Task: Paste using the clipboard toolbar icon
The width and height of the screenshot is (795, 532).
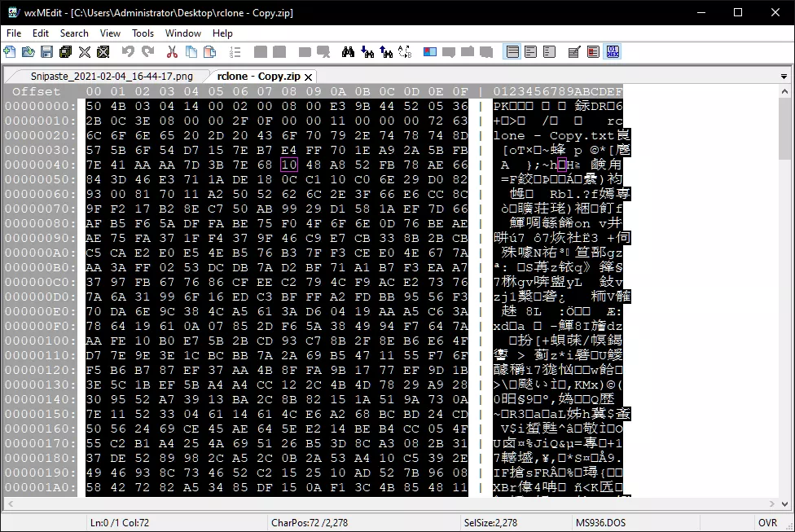Action: 210,51
